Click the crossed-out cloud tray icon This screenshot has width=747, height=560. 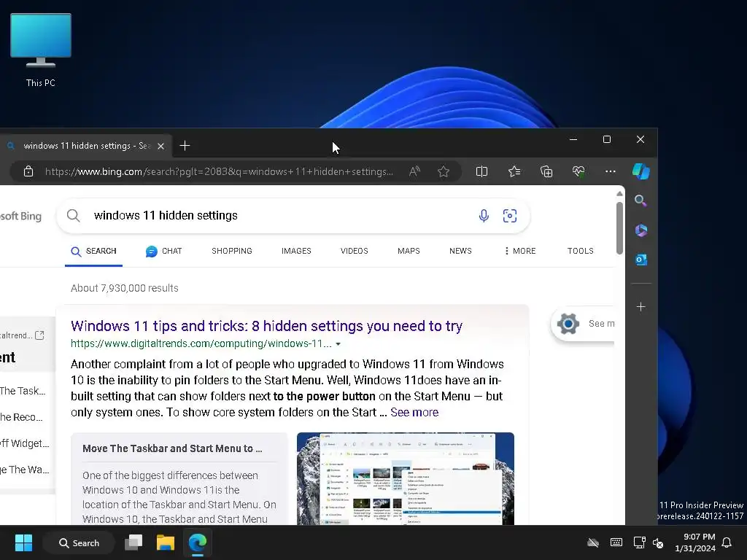(592, 542)
